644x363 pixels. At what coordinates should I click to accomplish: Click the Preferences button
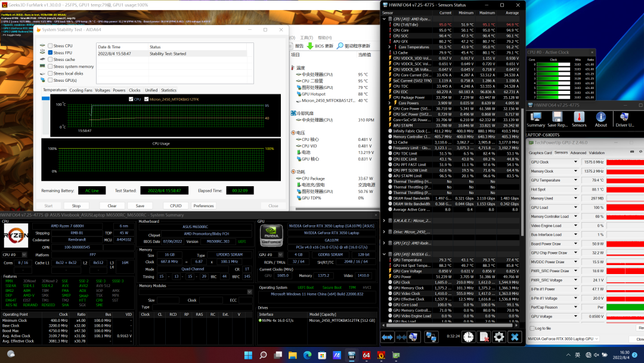[x=203, y=205]
